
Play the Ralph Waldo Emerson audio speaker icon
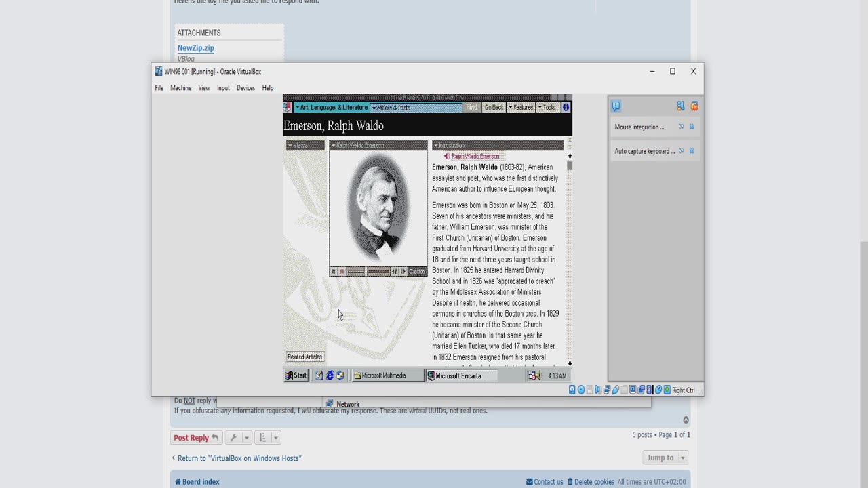pyautogui.click(x=447, y=157)
